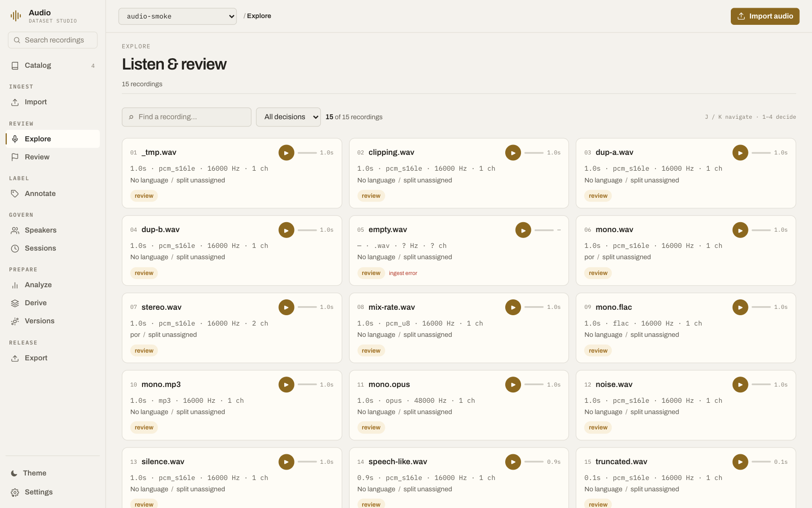
Task: Open the speech-like.wav recording title
Action: (398, 462)
